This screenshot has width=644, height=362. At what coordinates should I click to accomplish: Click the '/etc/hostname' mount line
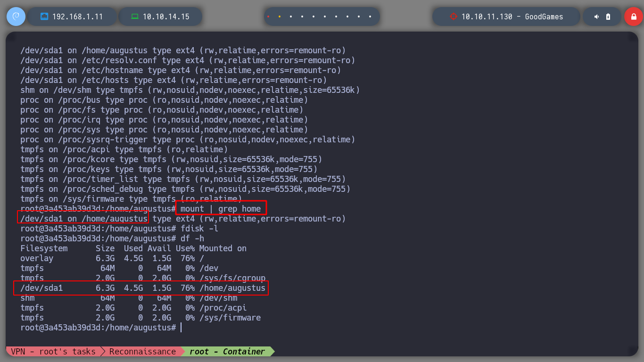point(181,70)
